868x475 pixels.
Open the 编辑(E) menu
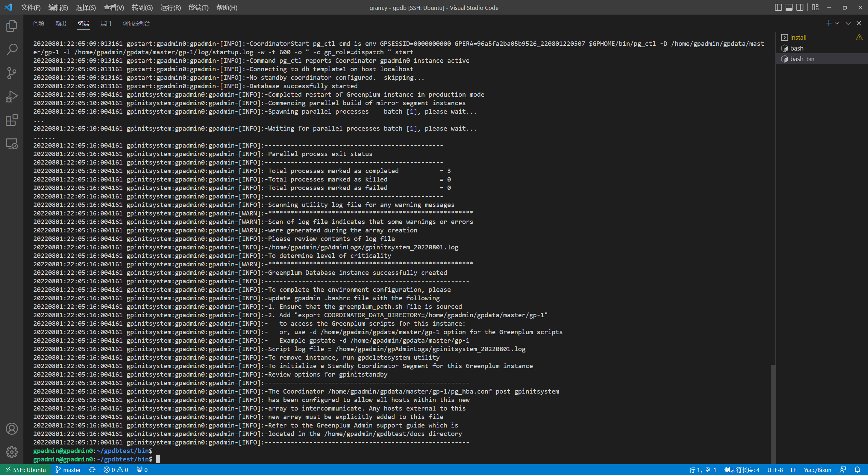click(x=58, y=7)
